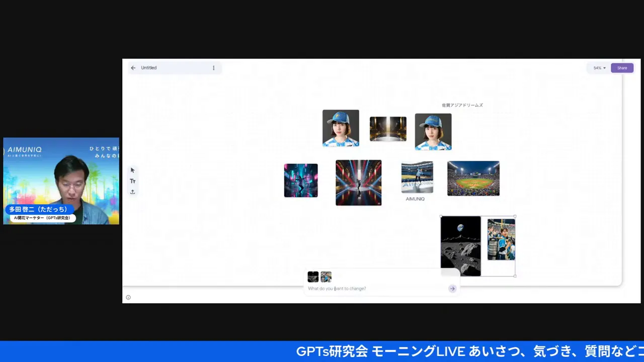Click the stadium fan thumbnail in prompt box
The width and height of the screenshot is (644, 362).
click(326, 277)
